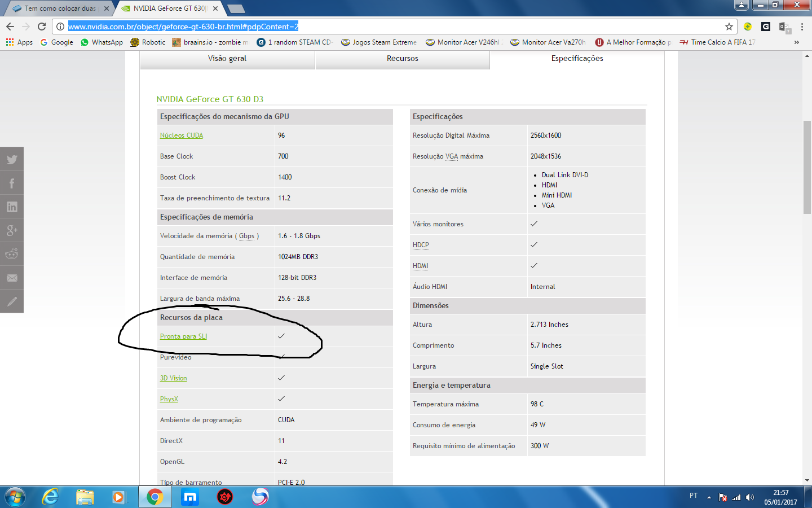Open Google bookmark
Image resolution: width=812 pixels, height=508 pixels.
tap(56, 42)
